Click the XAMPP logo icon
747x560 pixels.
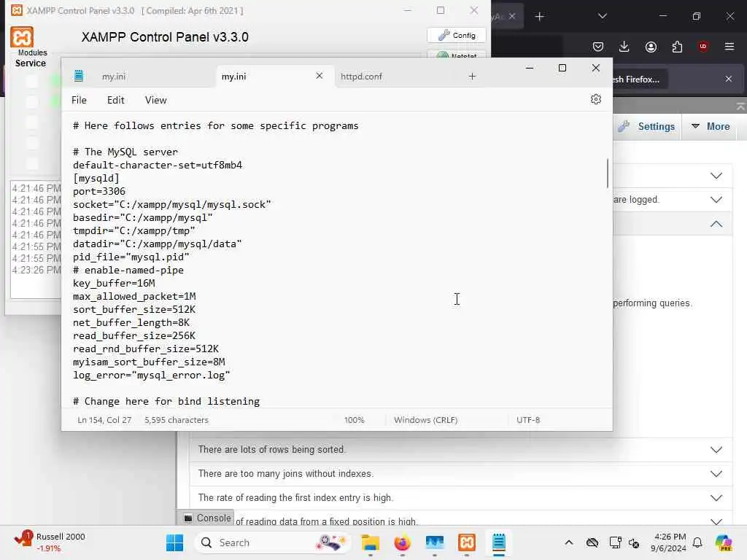tap(22, 37)
